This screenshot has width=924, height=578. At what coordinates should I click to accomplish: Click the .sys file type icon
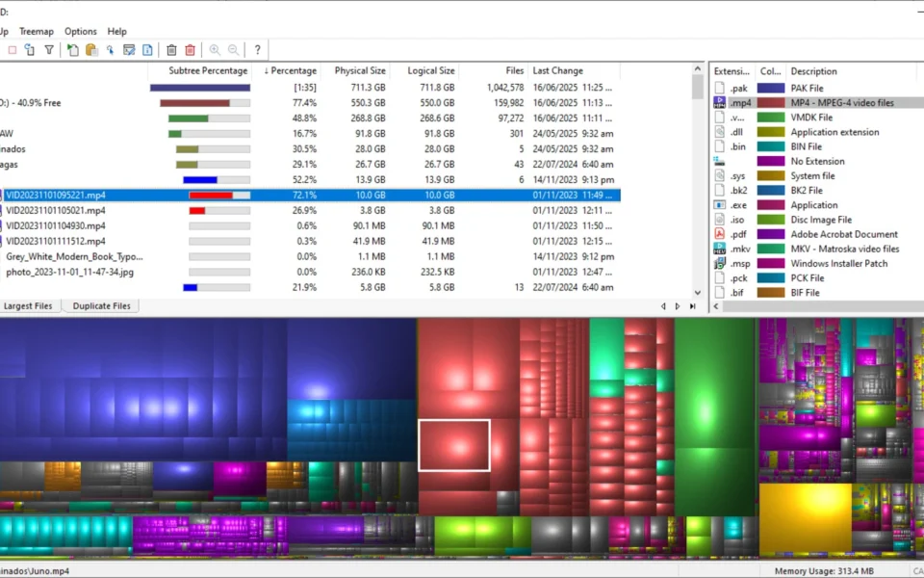point(719,175)
